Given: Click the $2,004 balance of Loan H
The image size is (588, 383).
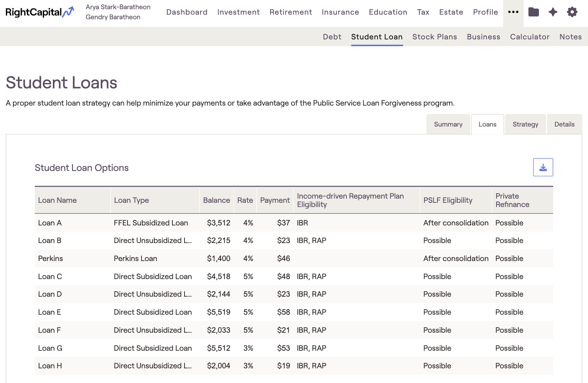Looking at the screenshot, I should click(219, 366).
